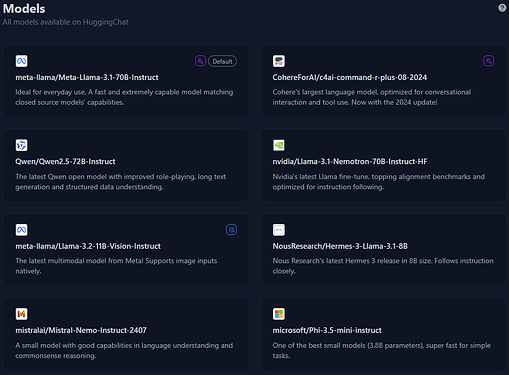Click the Microsoft logo icon

pyautogui.click(x=279, y=314)
